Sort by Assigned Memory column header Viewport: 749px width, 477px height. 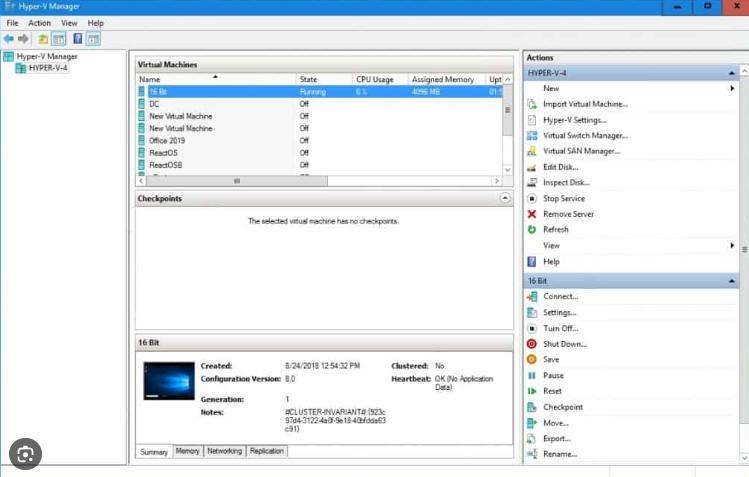coord(446,79)
